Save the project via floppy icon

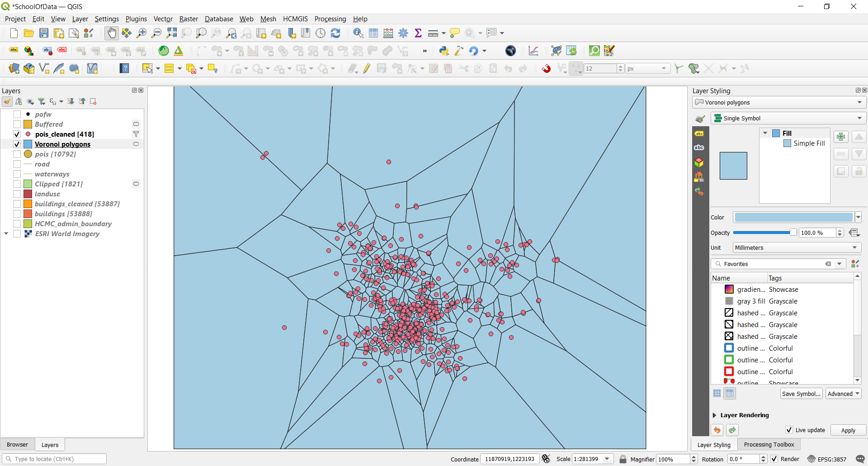point(43,33)
